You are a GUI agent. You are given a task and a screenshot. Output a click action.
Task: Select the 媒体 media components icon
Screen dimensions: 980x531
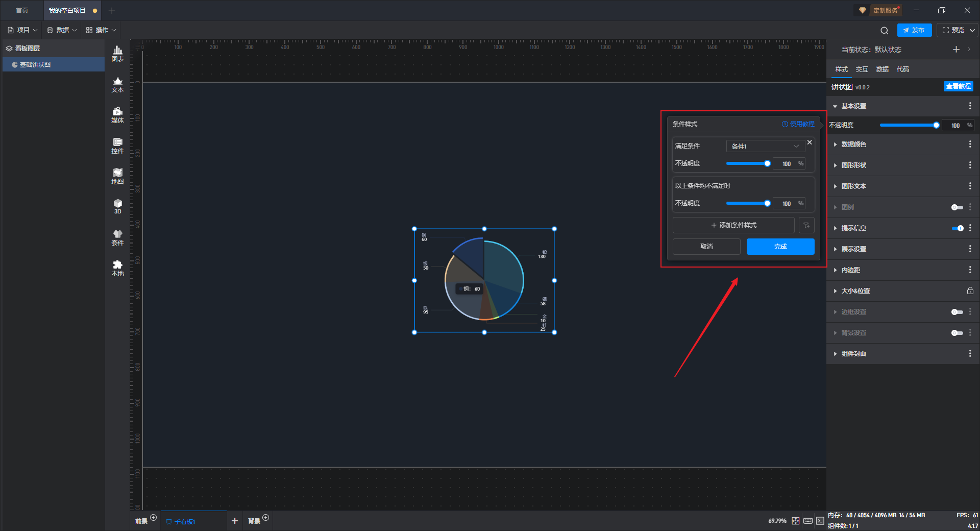click(117, 115)
